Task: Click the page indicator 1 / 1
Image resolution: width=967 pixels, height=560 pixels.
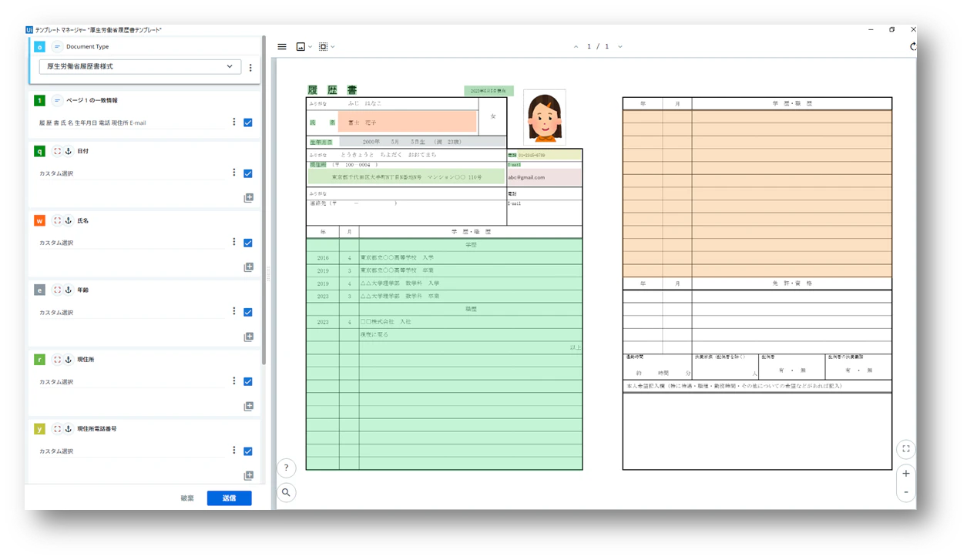Action: [x=598, y=47]
